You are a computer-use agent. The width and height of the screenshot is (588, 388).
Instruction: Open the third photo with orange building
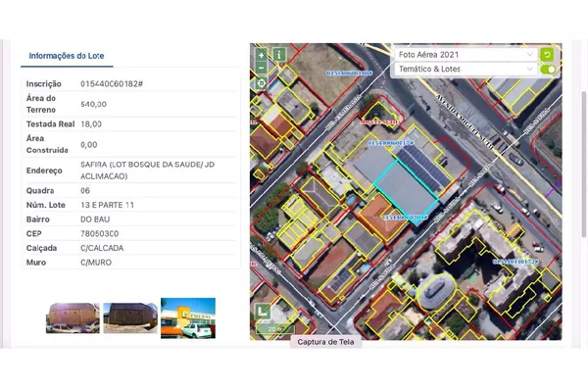pyautogui.click(x=188, y=317)
